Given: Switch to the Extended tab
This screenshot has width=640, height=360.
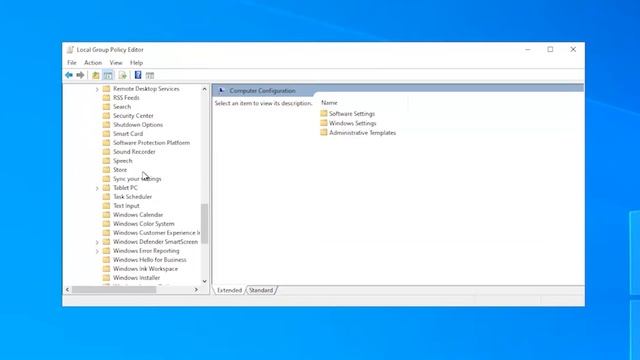Looking at the screenshot, I should tap(229, 290).
